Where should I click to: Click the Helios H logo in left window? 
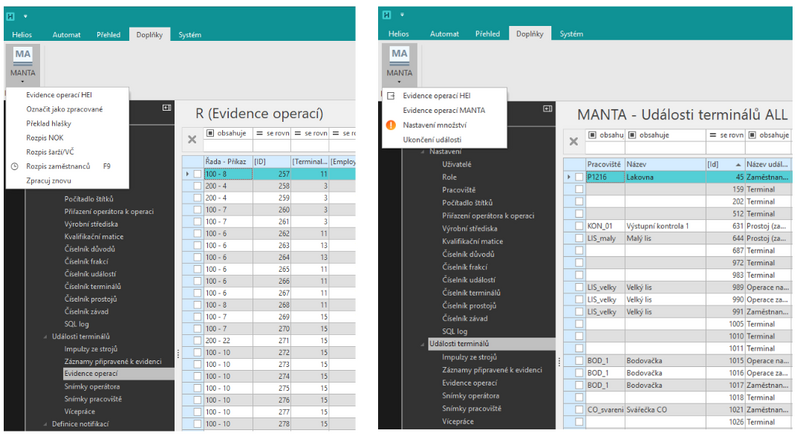coord(10,16)
